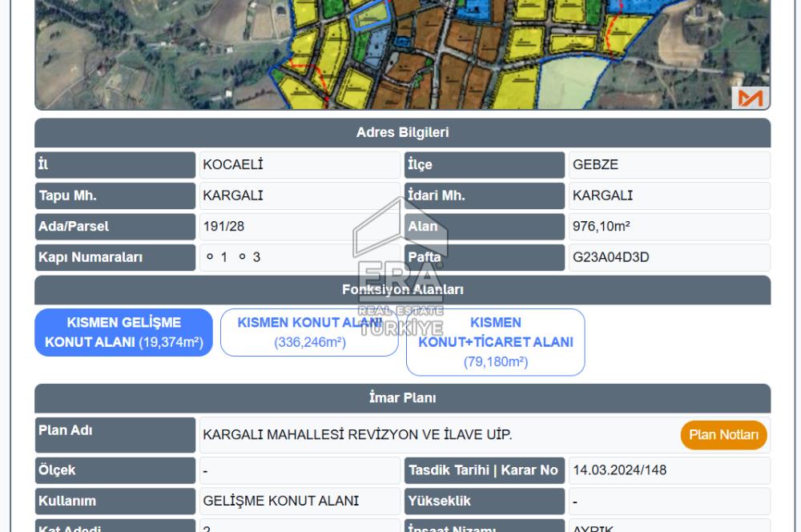This screenshot has width=801, height=532.
Task: Click the Tapu Mh. label
Action: pyautogui.click(x=115, y=195)
